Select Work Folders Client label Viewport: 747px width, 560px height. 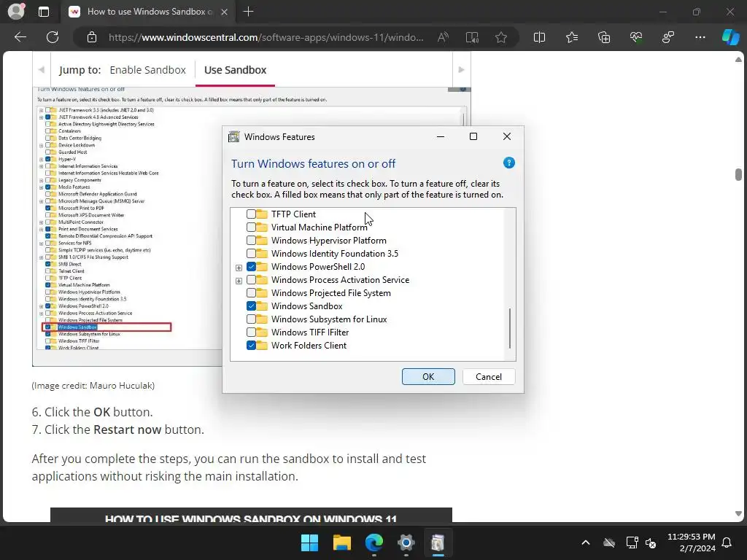pos(309,345)
